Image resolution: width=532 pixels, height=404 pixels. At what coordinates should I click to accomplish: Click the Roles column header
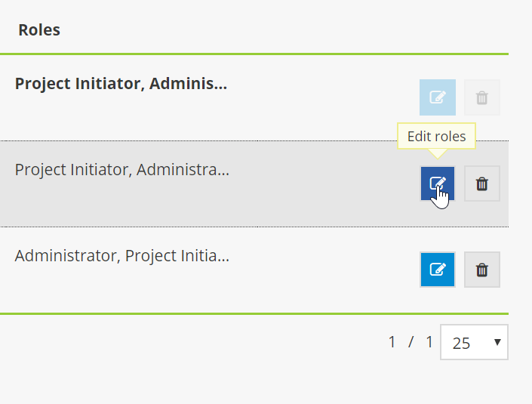pyautogui.click(x=39, y=30)
